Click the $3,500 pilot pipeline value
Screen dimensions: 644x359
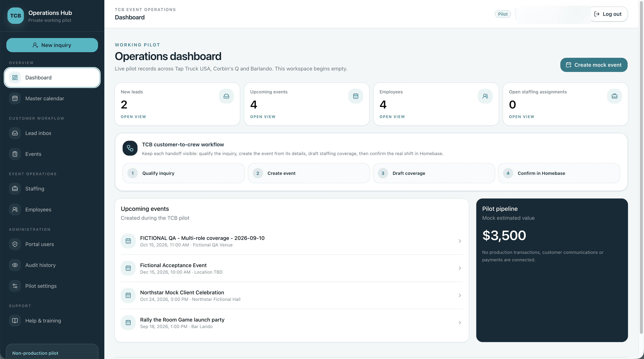point(504,235)
